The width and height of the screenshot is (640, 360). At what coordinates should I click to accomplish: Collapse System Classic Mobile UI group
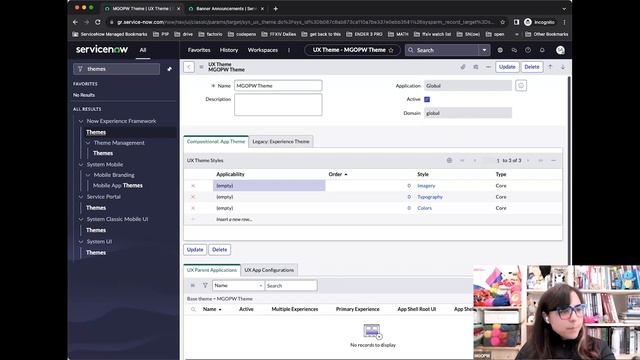[81, 219]
